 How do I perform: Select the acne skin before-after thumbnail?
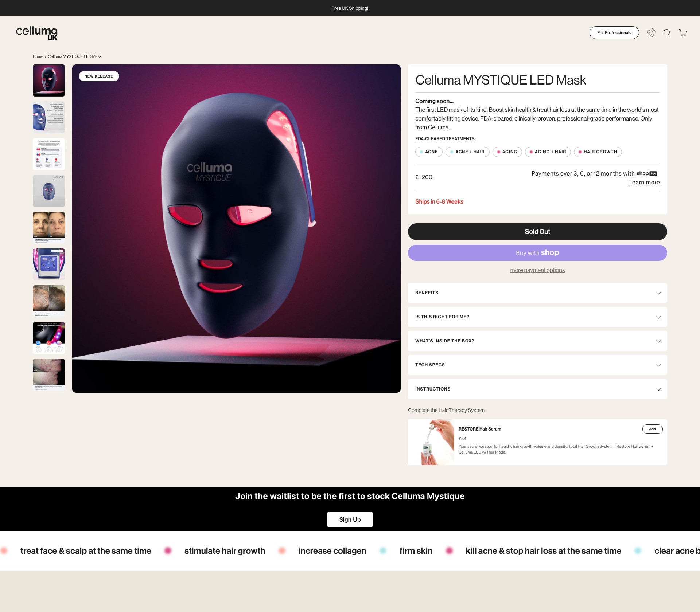click(x=49, y=375)
